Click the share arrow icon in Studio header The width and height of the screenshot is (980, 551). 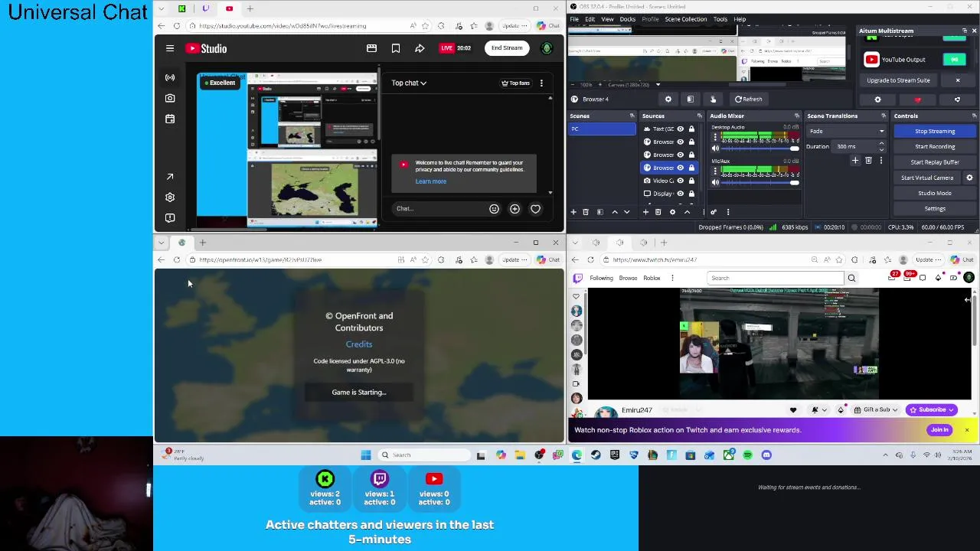coord(420,48)
